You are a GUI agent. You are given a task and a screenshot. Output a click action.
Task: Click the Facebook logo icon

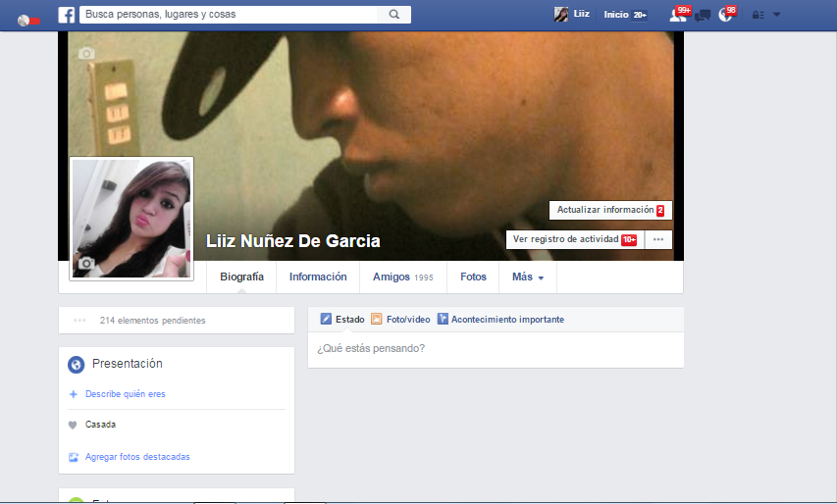[66, 15]
